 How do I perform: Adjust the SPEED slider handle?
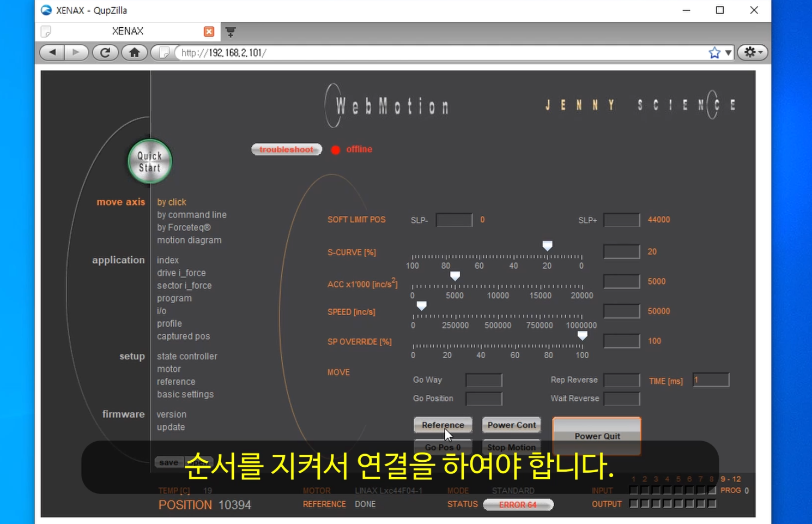(421, 306)
